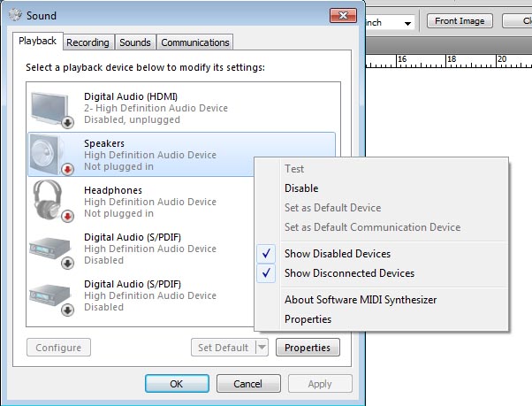Click the Cancel button
The image size is (532, 406).
248,384
